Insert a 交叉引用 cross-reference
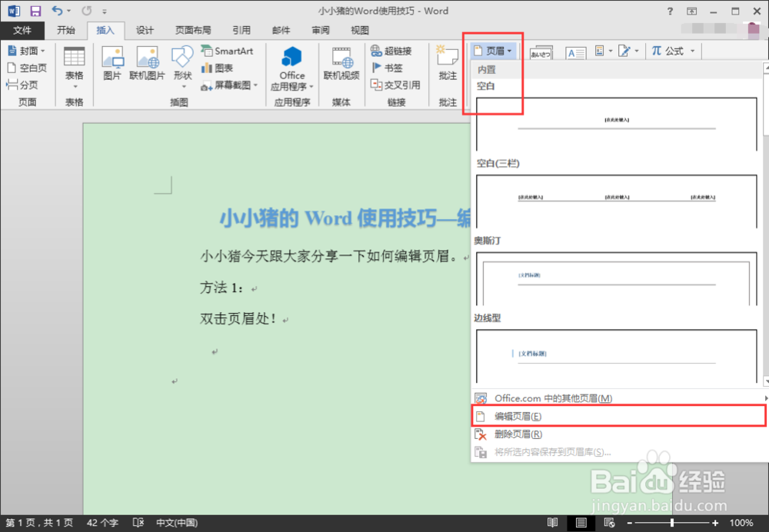Image resolution: width=769 pixels, height=532 pixels. 395,85
